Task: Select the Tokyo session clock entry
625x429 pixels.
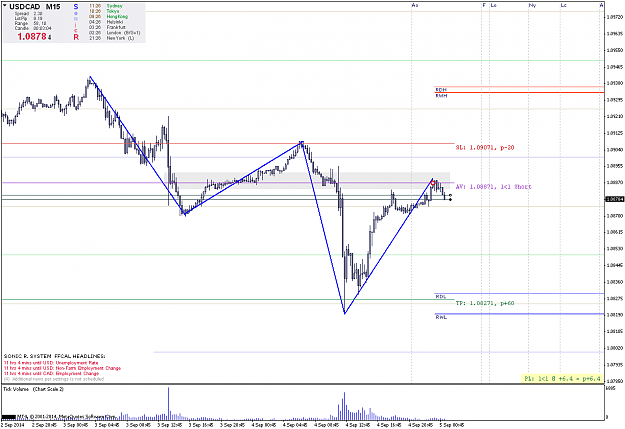Action: pos(104,11)
